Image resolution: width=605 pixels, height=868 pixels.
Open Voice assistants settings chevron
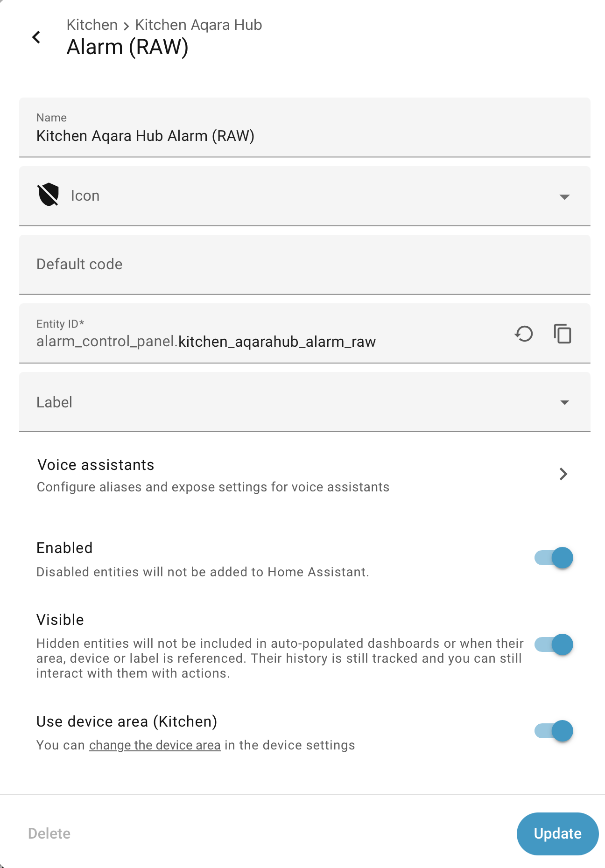(563, 474)
